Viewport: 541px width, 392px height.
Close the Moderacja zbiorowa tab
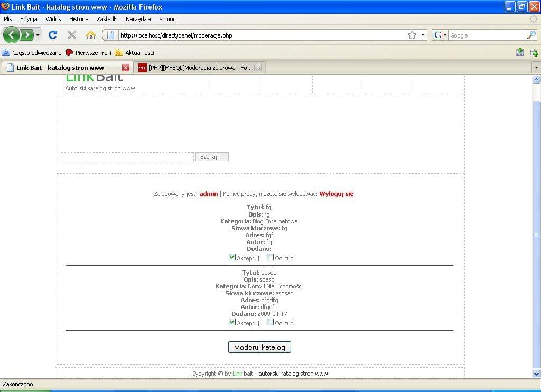(x=258, y=68)
